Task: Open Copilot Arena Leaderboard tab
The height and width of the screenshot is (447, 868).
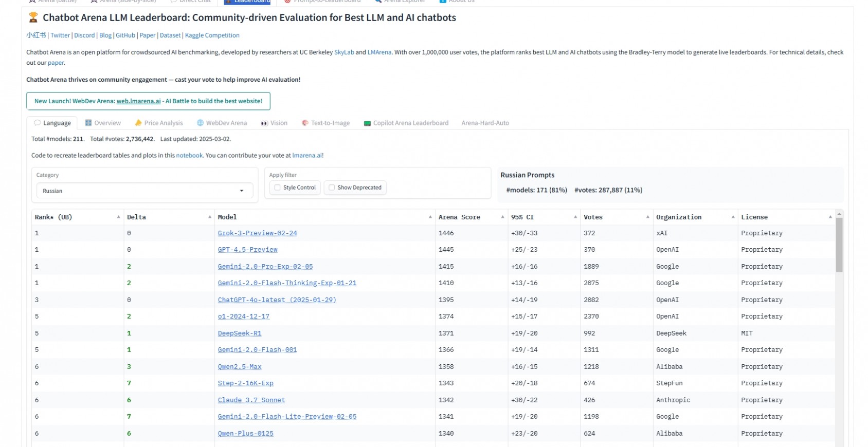Action: click(406, 123)
